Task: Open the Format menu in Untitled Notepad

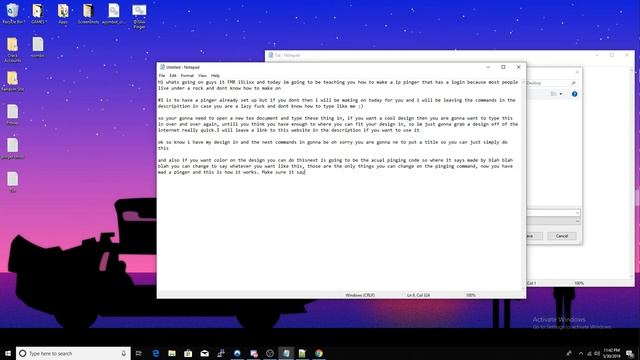Action: pyautogui.click(x=187, y=76)
